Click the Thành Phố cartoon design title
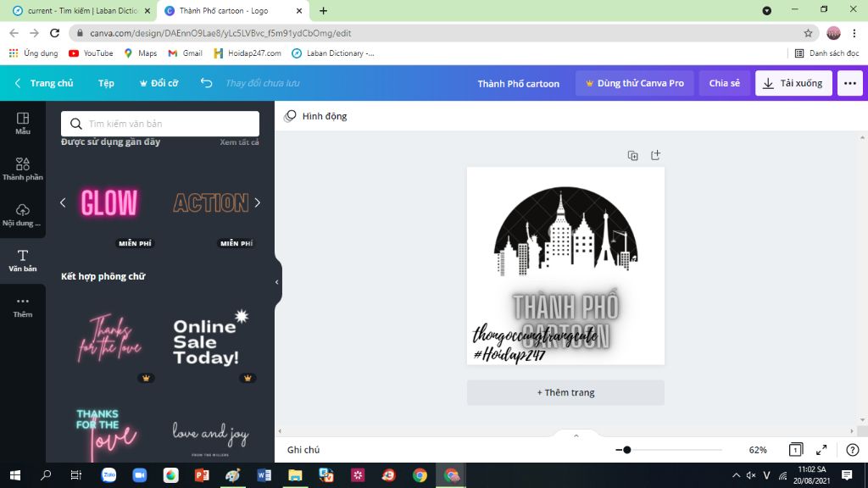This screenshot has height=488, width=868. click(518, 84)
